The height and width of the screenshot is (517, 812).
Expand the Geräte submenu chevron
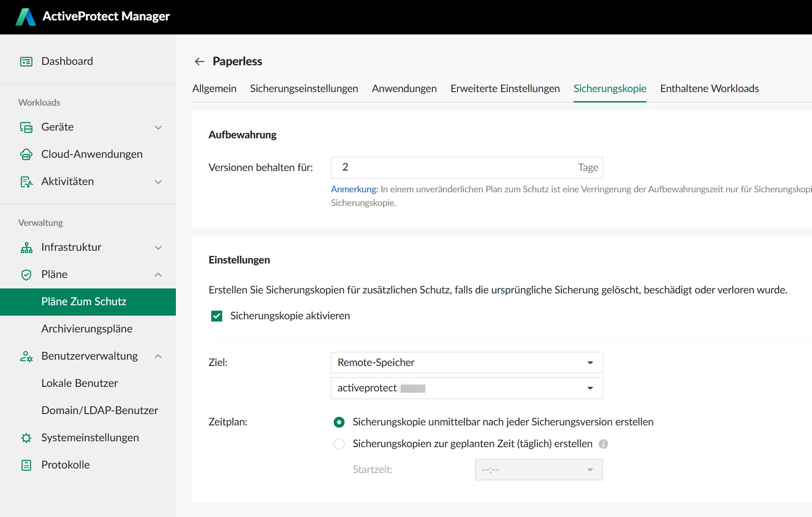coord(158,127)
